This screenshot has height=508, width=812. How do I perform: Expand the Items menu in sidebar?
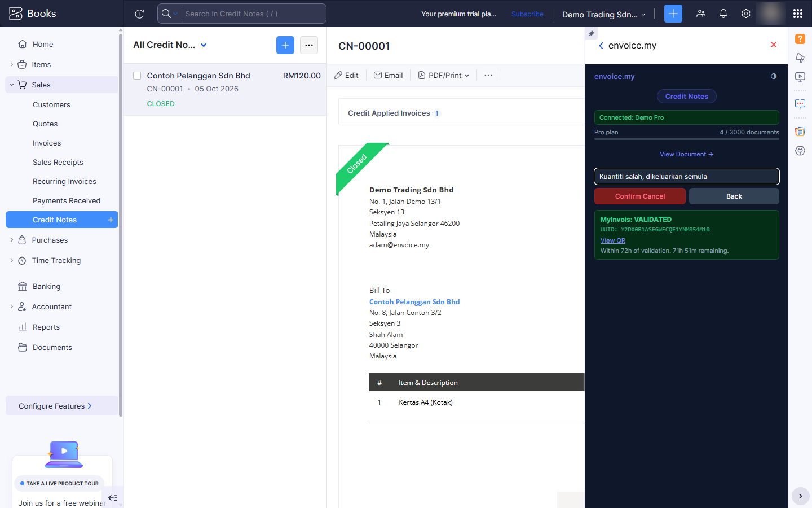click(x=12, y=64)
